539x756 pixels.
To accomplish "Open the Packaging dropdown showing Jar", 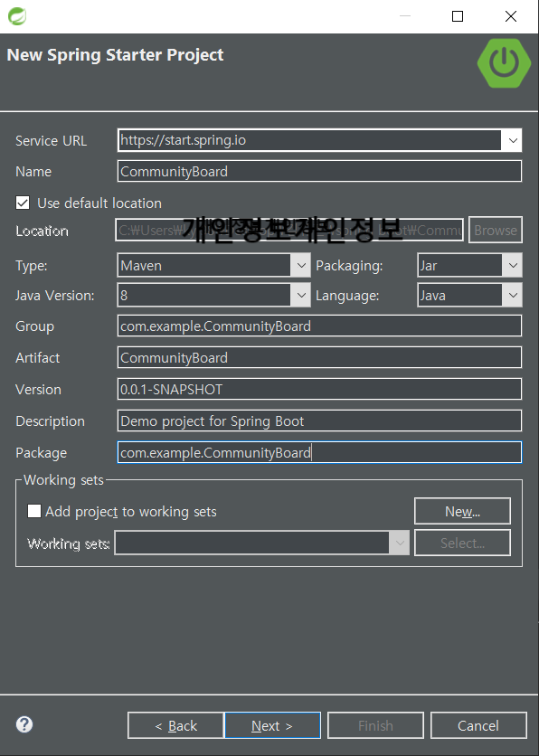I will click(x=469, y=265).
